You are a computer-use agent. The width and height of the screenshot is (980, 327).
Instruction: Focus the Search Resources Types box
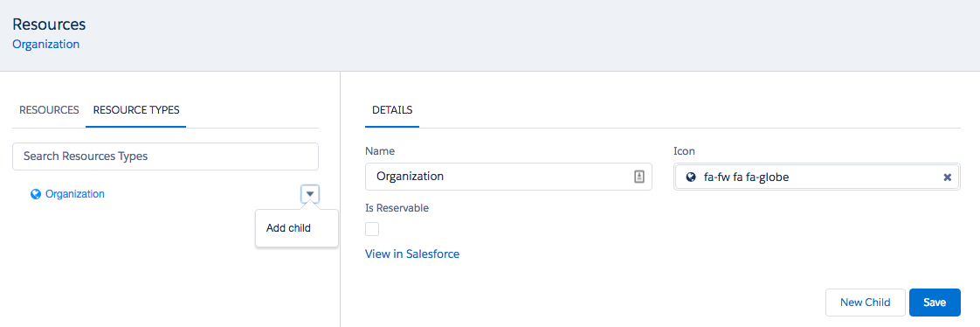coord(166,157)
